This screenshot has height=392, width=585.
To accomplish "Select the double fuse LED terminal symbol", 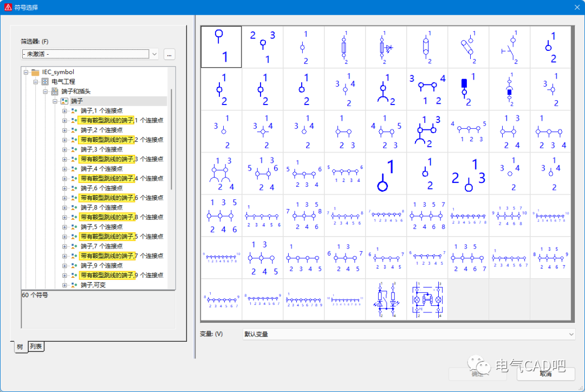I will 386,299.
